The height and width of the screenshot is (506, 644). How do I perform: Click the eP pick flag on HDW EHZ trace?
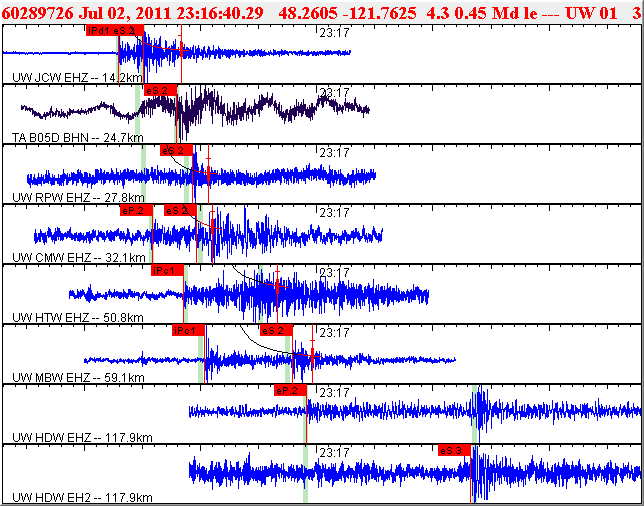click(x=288, y=390)
